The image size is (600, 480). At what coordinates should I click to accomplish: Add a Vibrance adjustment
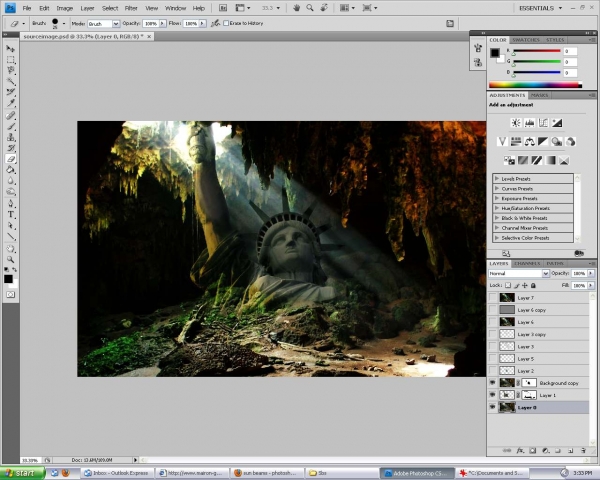pyautogui.click(x=502, y=142)
